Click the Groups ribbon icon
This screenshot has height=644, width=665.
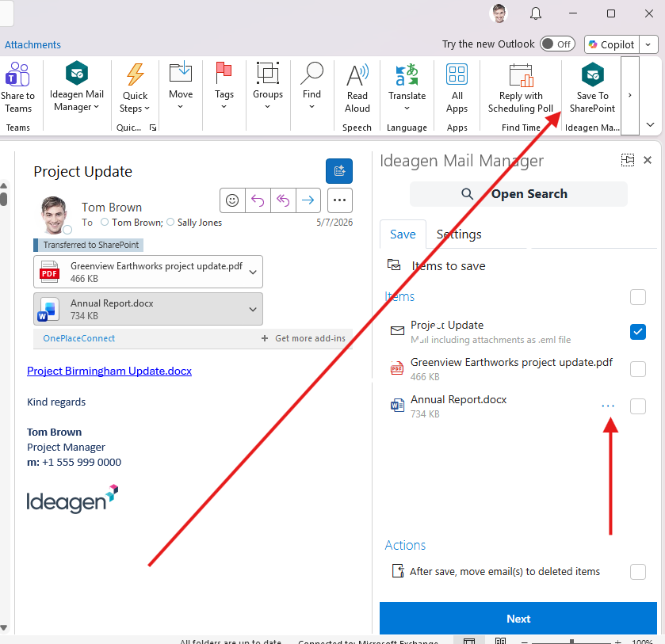point(268,73)
